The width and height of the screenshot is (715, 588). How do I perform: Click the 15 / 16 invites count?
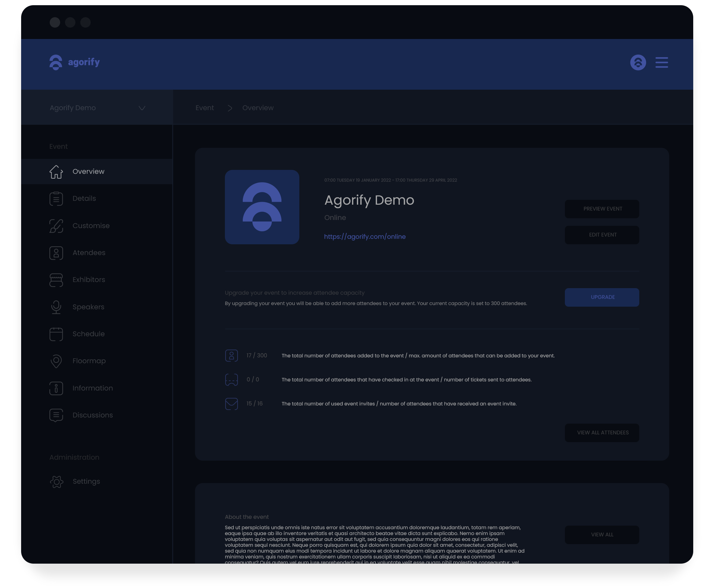click(254, 404)
